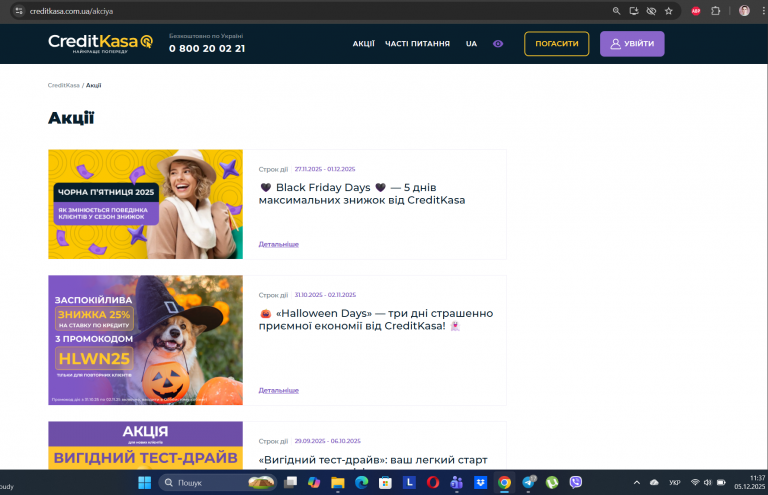768x495 pixels.
Task: Go to CreditKasa breadcrumb link
Action: [x=64, y=85]
